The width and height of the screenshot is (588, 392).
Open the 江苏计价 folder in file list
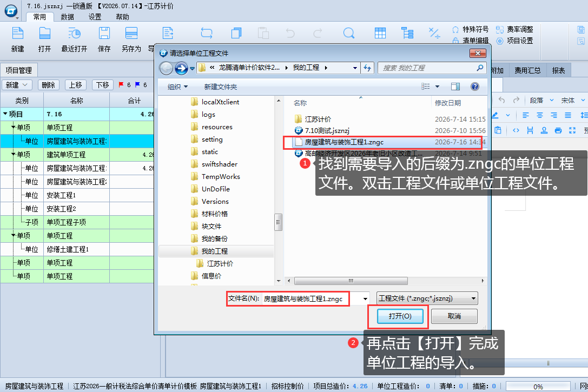pos(318,119)
